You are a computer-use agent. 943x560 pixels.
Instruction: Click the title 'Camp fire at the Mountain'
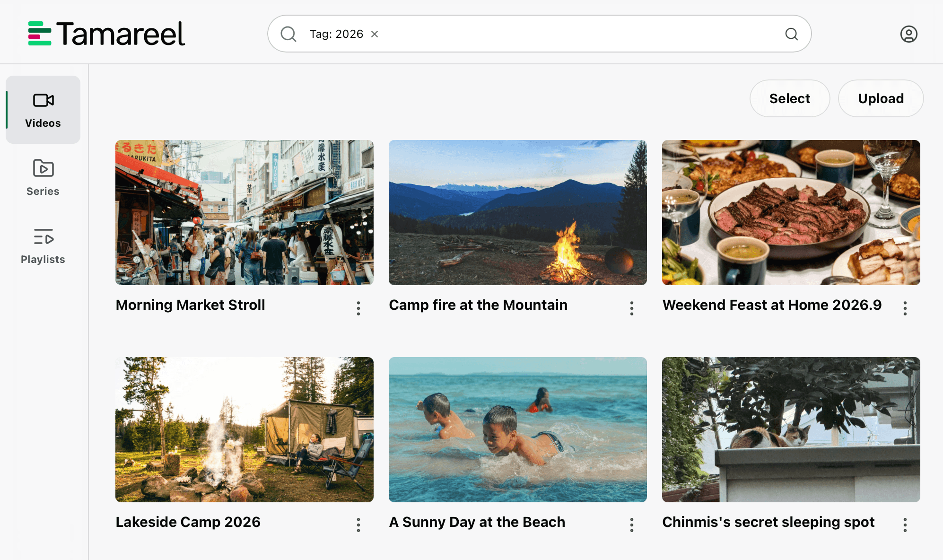point(478,305)
